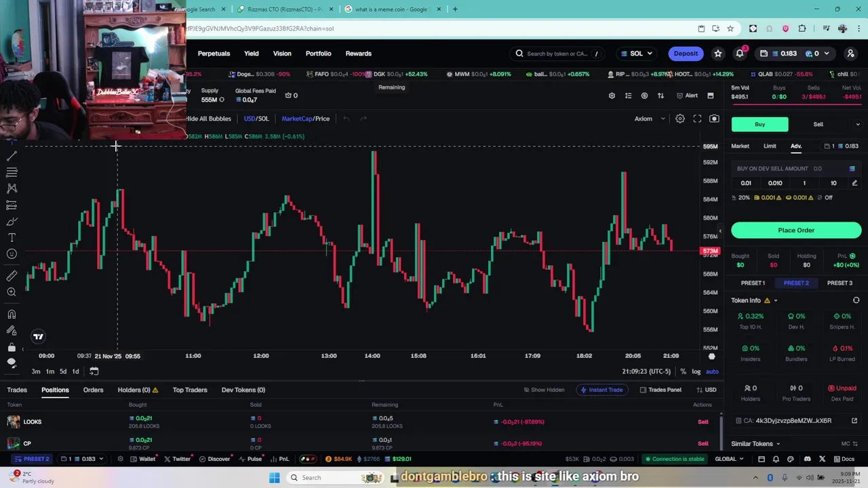Switch to the Top Traders tab

click(x=190, y=390)
